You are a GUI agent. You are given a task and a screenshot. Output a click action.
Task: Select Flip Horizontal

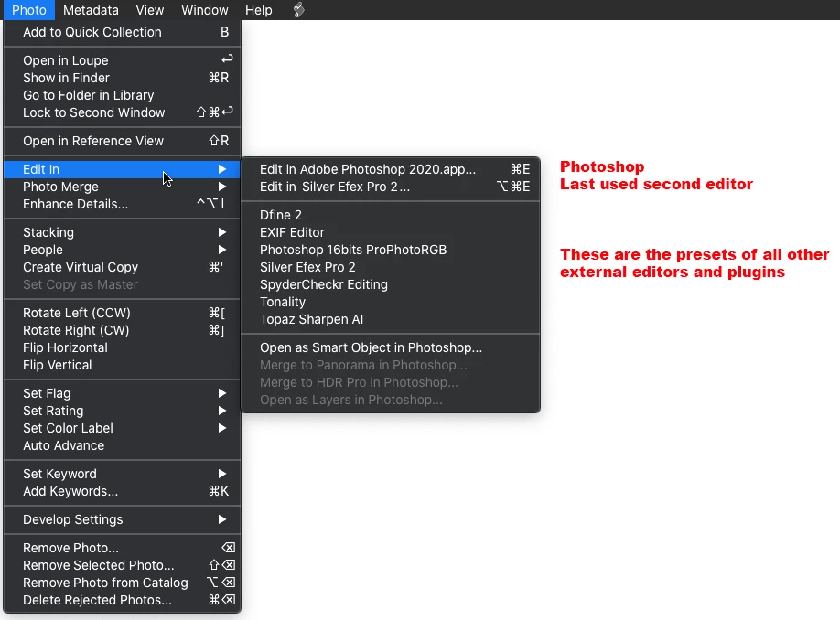click(122, 347)
